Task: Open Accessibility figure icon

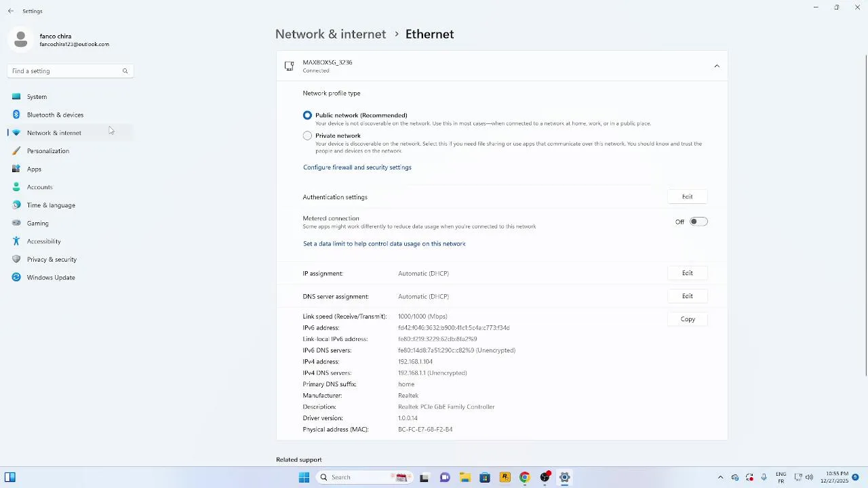Action: tap(16, 241)
